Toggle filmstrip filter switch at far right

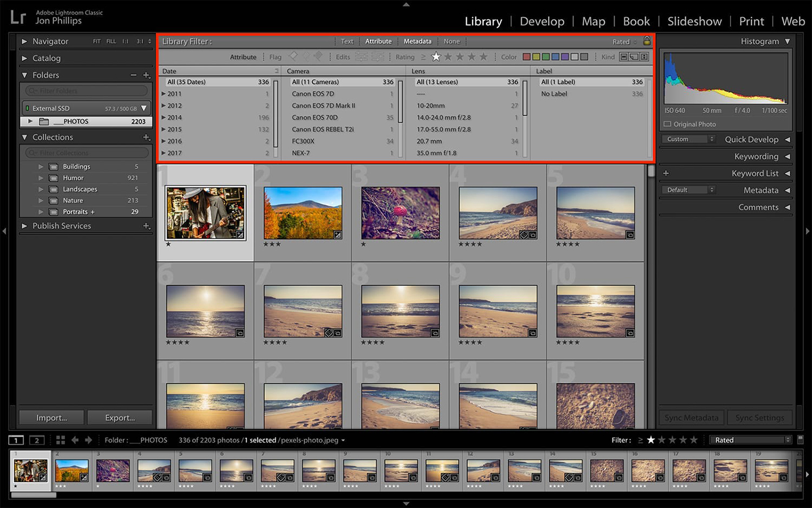(800, 439)
